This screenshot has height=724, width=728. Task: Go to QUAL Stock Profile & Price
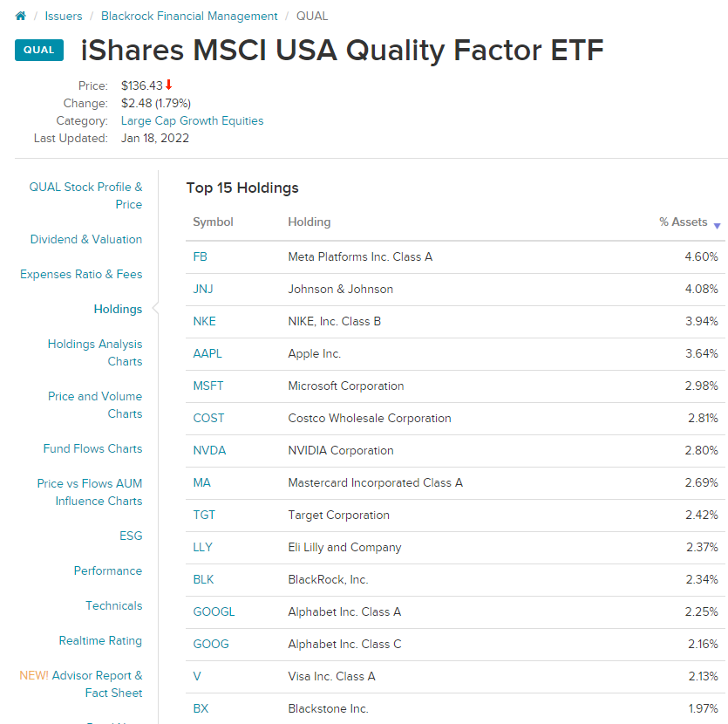pos(85,195)
